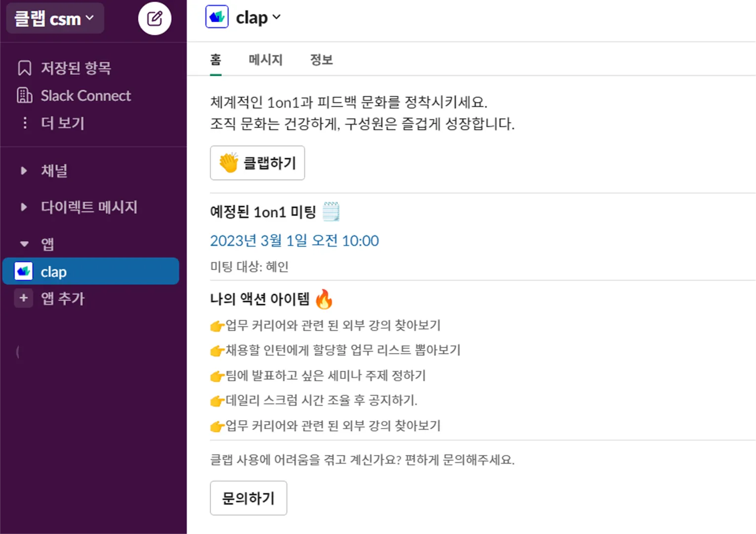Open the 클랩 csm workspace dropdown
Viewport: 756px width, 534px height.
54,19
